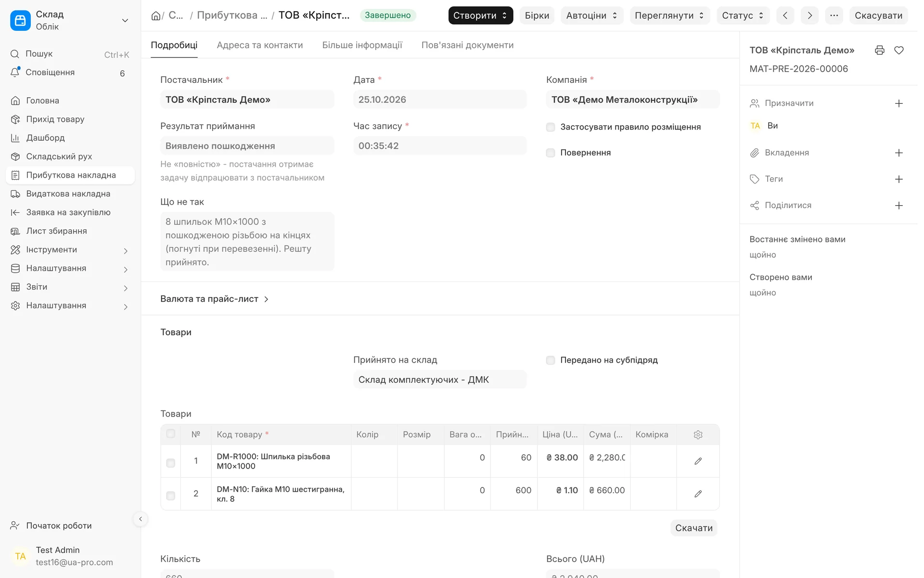Expand Валюта та прайс-лист section
Image resolution: width=924 pixels, height=578 pixels.
pyautogui.click(x=215, y=299)
